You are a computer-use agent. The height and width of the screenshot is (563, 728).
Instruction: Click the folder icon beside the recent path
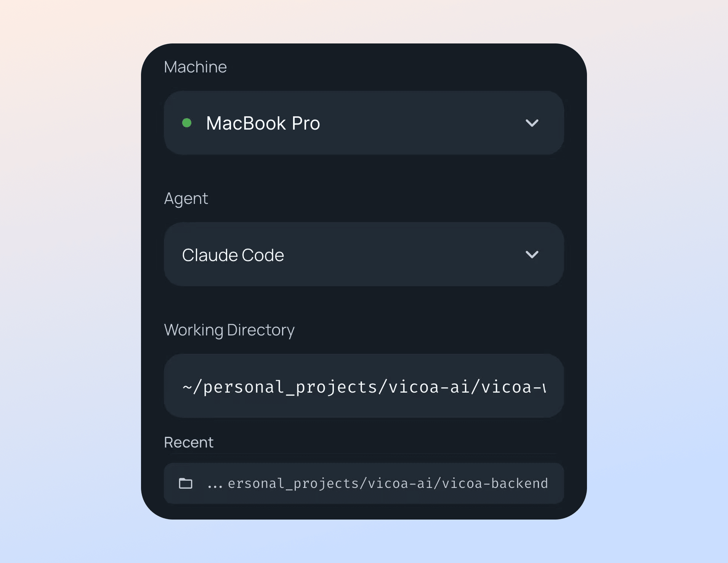[x=186, y=483]
